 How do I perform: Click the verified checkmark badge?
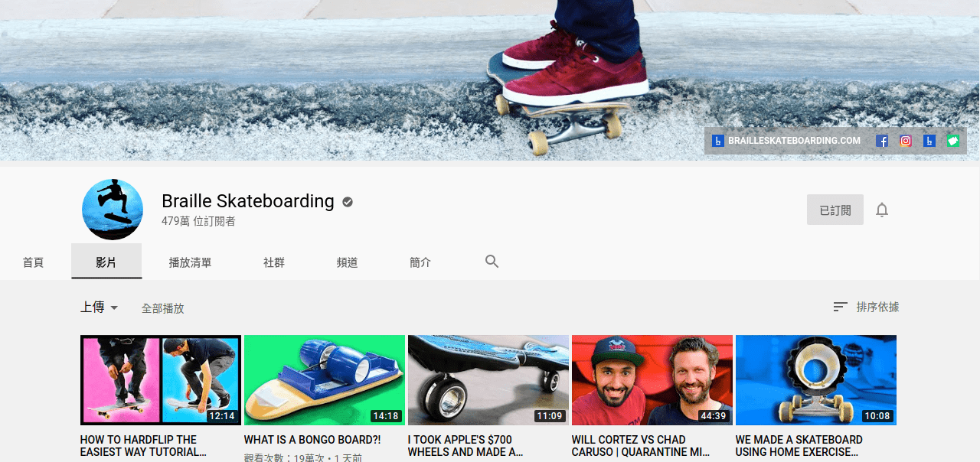[348, 202]
